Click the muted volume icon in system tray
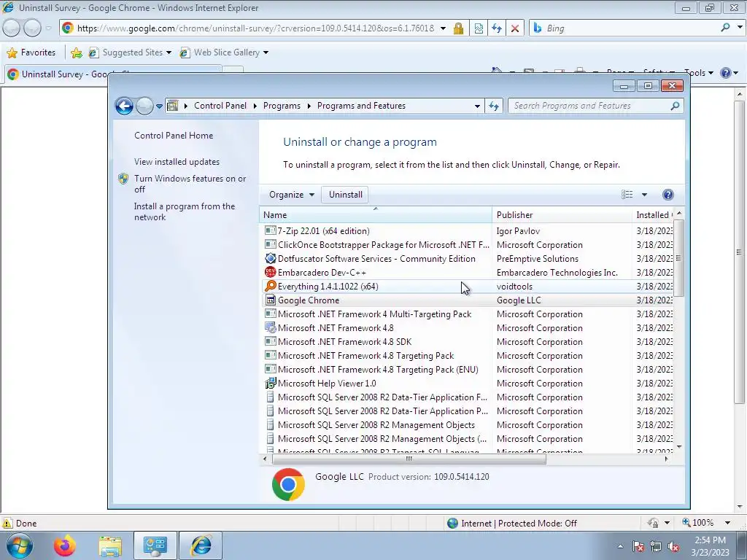The width and height of the screenshot is (747, 560). pos(673,547)
